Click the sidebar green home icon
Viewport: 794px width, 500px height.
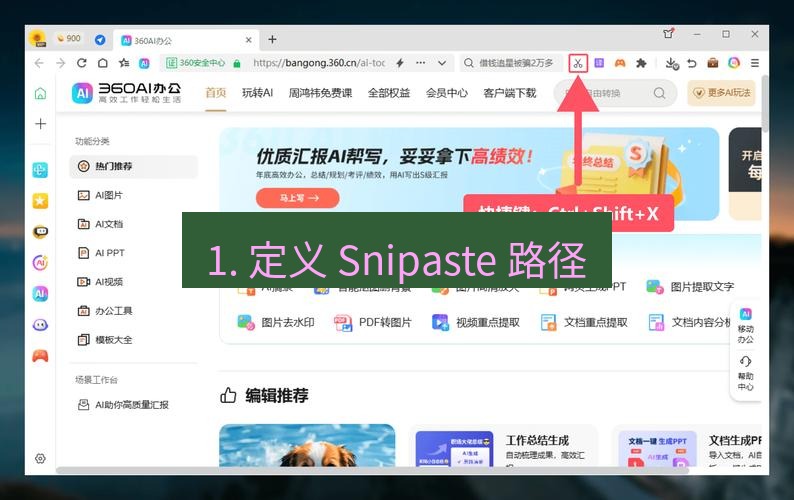pos(41,93)
